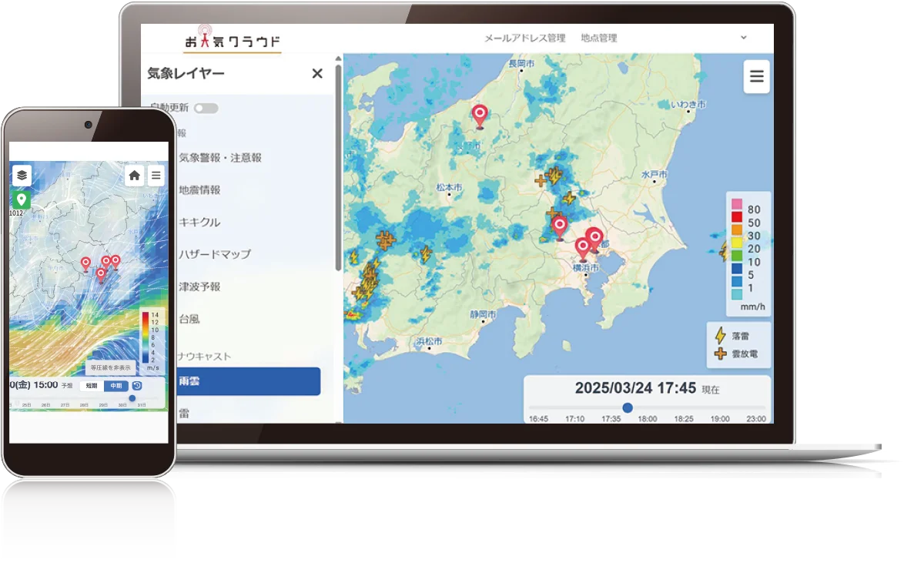Expand the account dropdown chevron in header
924x573 pixels.
(744, 37)
